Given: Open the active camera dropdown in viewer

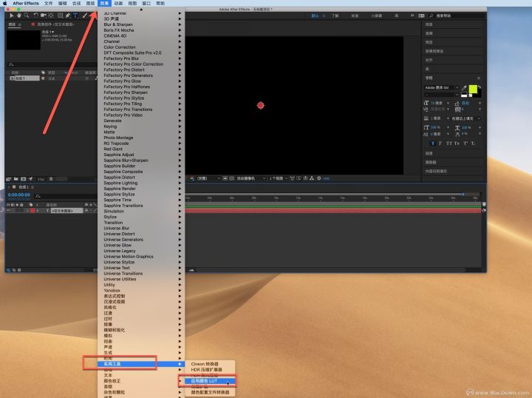Looking at the screenshot, I should 251,178.
